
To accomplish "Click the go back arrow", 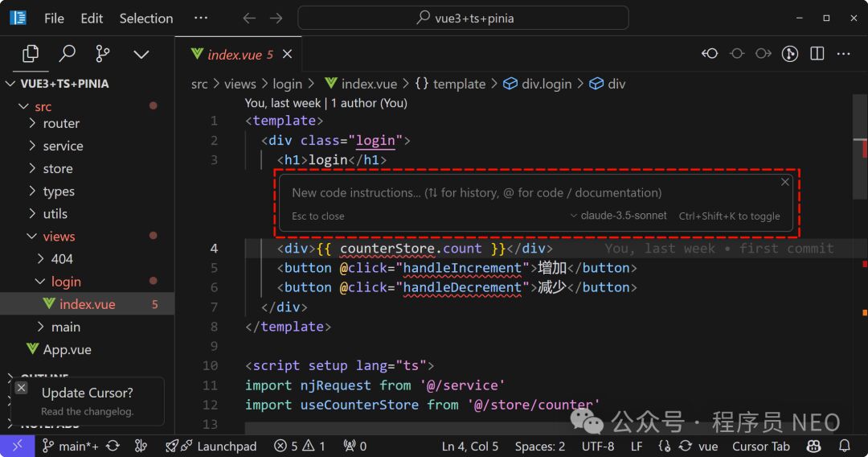I will click(x=249, y=18).
